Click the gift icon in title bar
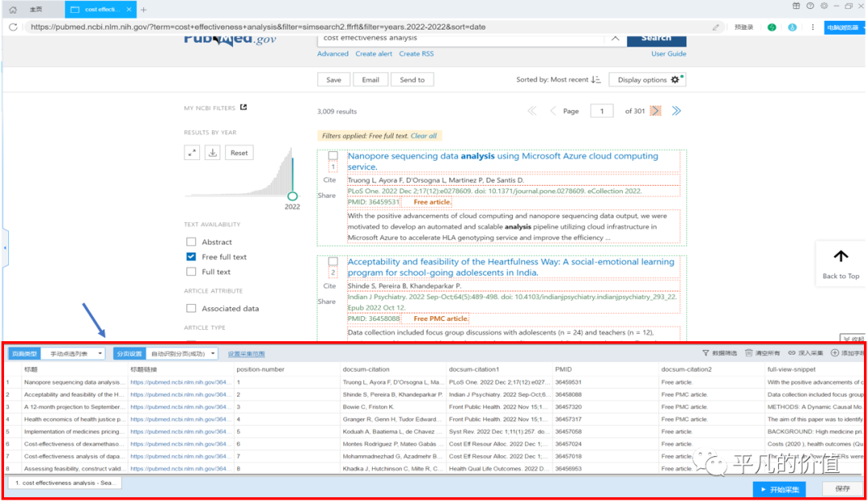 point(796,6)
